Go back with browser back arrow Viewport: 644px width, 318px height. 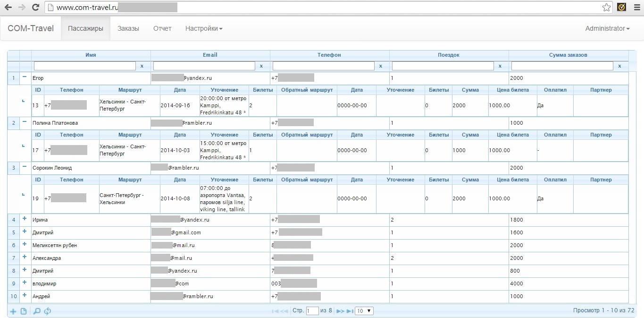[x=8, y=7]
